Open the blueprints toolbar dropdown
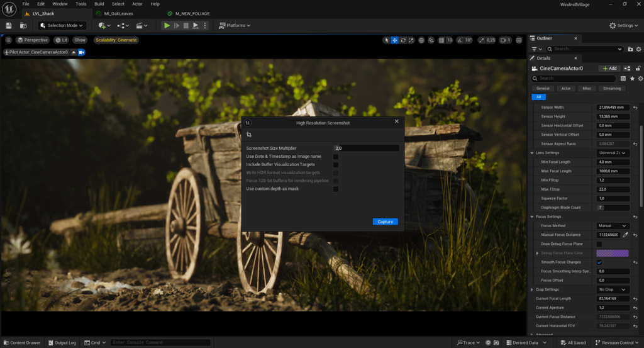 pyautogui.click(x=123, y=25)
